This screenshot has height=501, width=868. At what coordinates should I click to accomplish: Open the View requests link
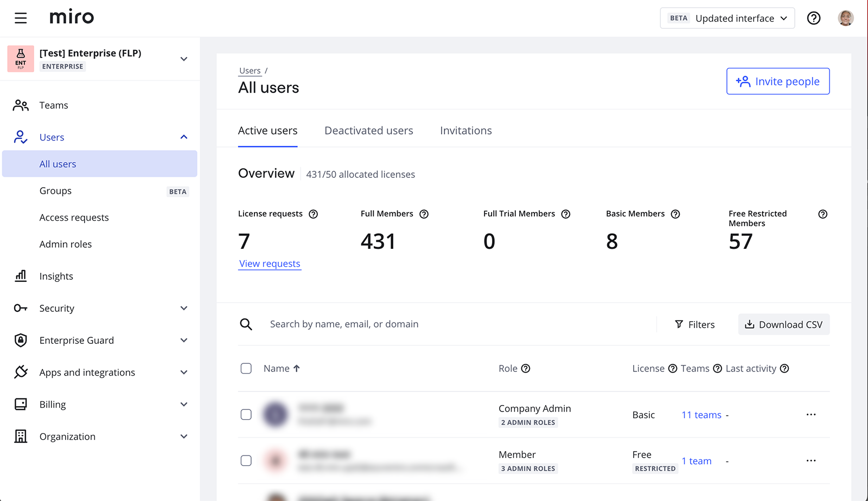(270, 264)
